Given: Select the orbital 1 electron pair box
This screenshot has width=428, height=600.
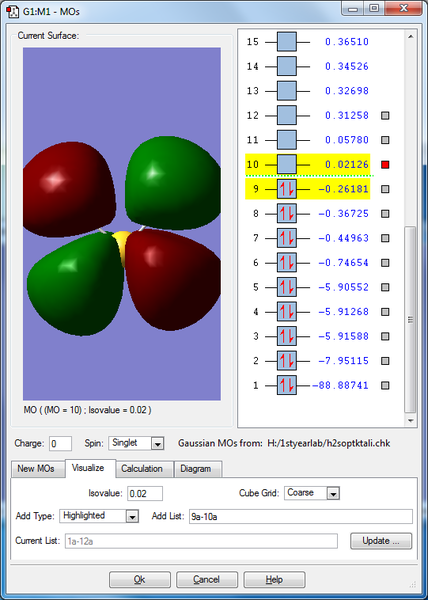Looking at the screenshot, I should [x=287, y=385].
